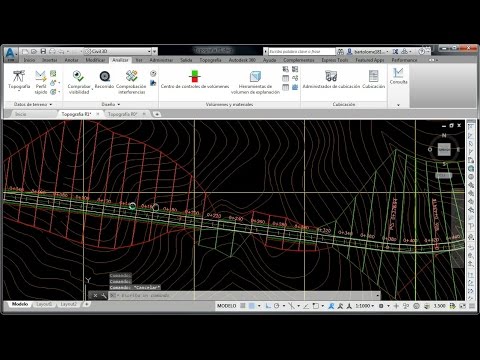Expand the Consulta panel dropdown arrow
The height and width of the screenshot is (360, 480).
[398, 105]
